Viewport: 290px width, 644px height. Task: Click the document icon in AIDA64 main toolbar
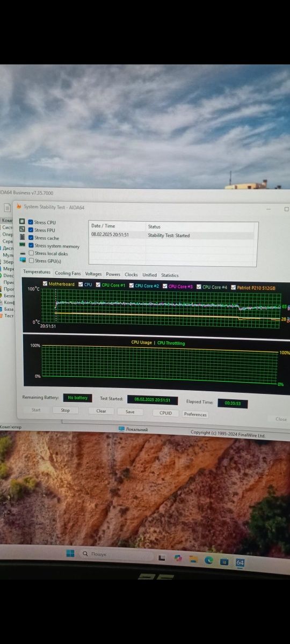tap(8, 207)
